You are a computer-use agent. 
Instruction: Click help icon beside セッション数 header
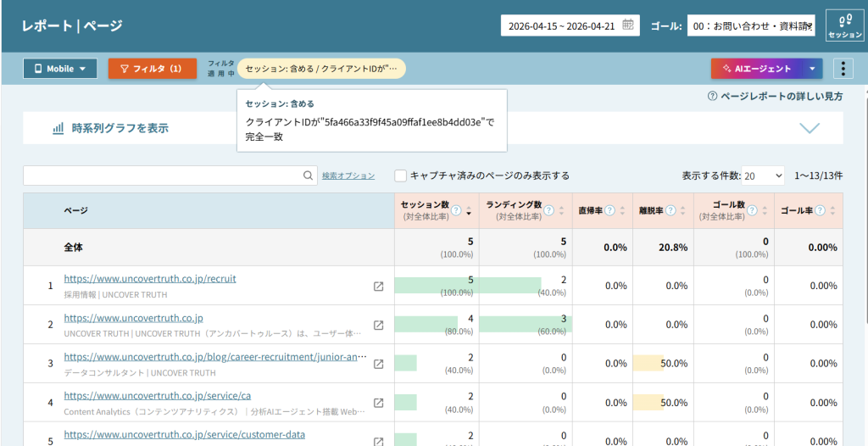[x=456, y=211]
